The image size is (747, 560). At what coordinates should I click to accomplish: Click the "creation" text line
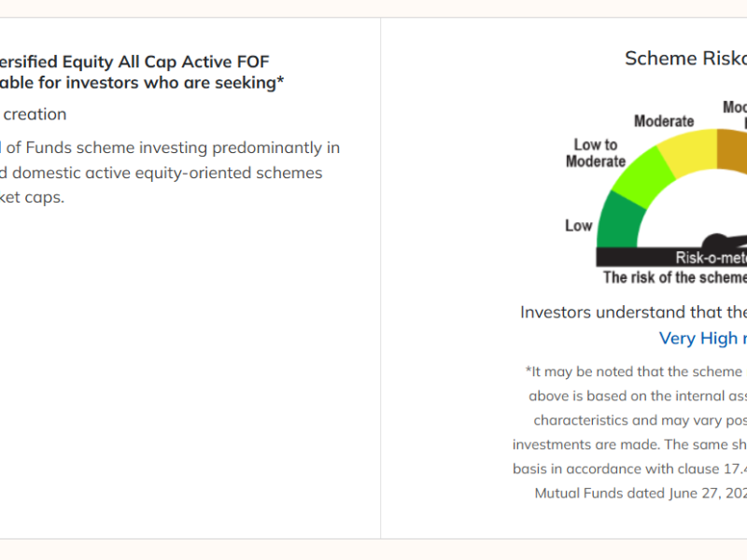[x=34, y=114]
